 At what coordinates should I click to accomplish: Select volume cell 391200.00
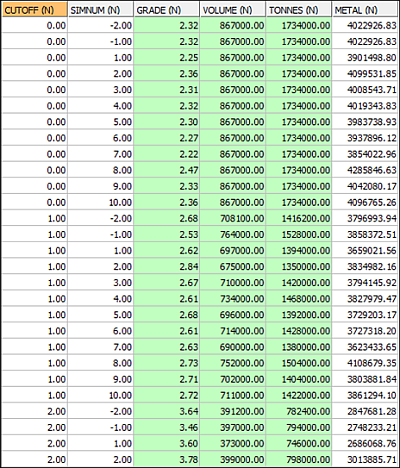(233, 411)
